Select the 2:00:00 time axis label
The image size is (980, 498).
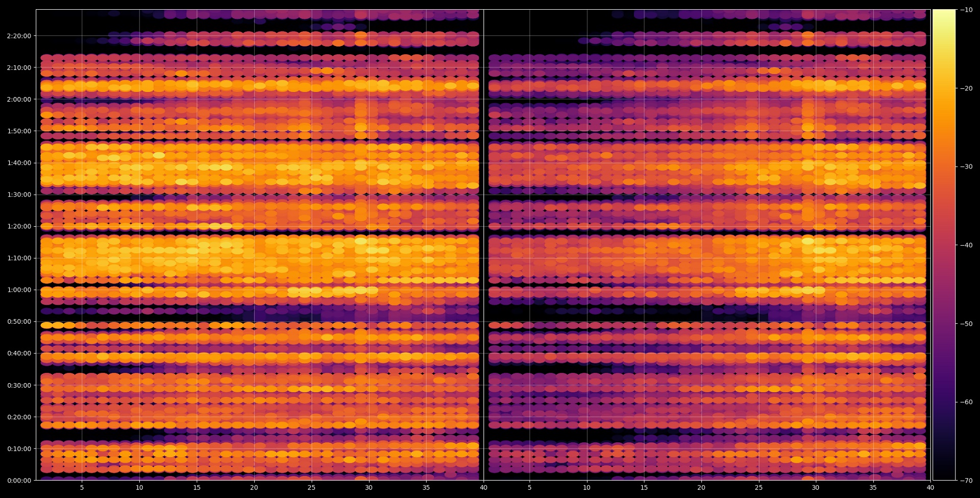tap(19, 100)
